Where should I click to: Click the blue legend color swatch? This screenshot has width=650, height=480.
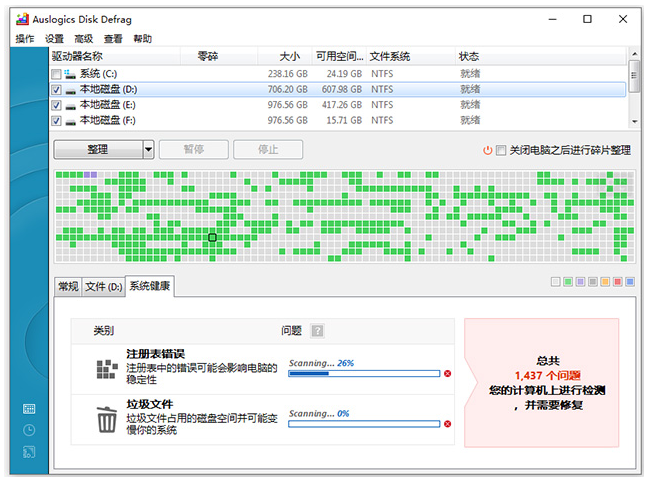pyautogui.click(x=630, y=282)
